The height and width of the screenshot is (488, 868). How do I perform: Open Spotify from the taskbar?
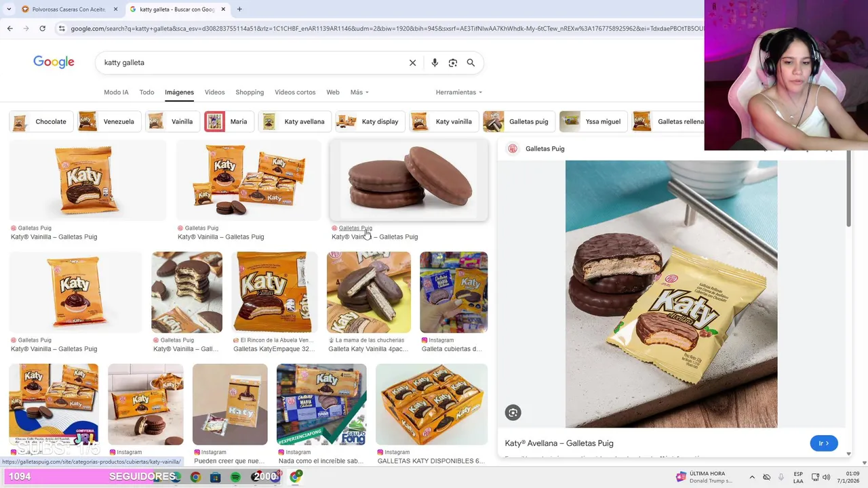pyautogui.click(x=235, y=477)
